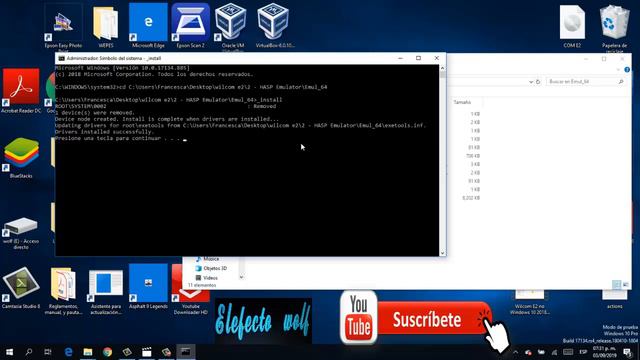Switch to the Command Prompt taskbar button
640x360 pixels.
point(186,352)
